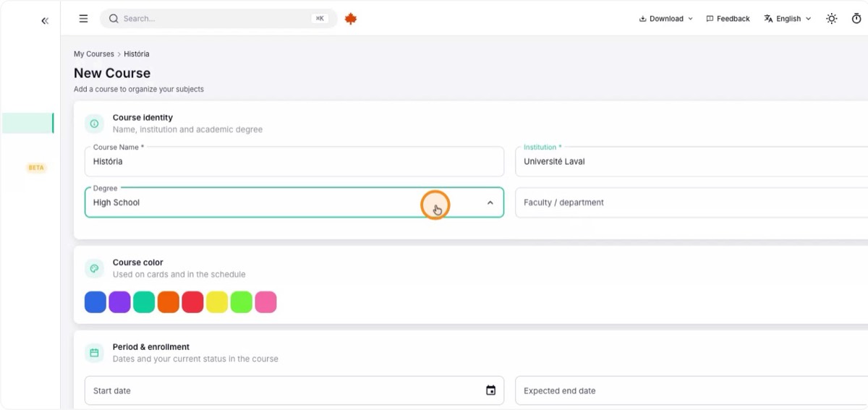Click the Period & enrollment calendar icon
868x410 pixels.
pyautogui.click(x=94, y=353)
